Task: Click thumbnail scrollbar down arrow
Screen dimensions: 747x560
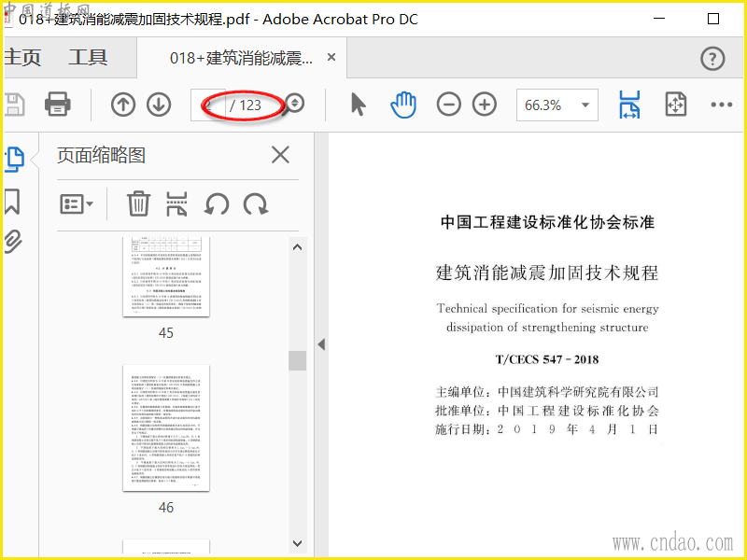Action: (297, 543)
